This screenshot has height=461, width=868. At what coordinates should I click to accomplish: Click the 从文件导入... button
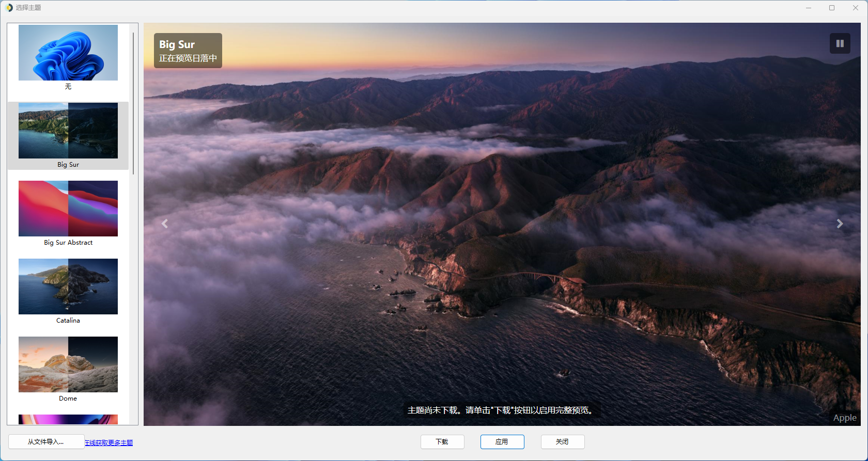point(46,442)
